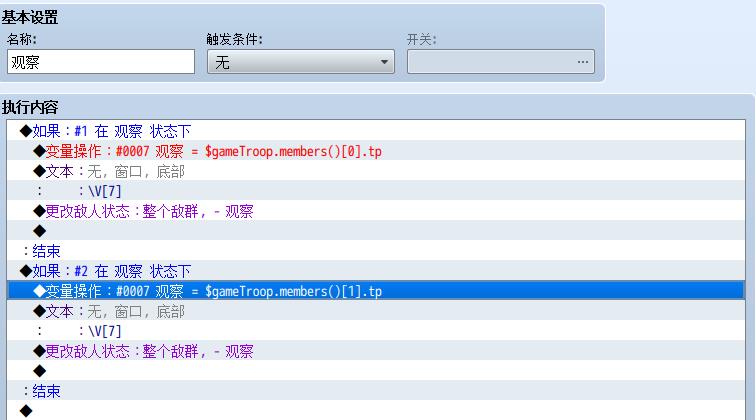Select the first 更改敌人状态 row
The height and width of the screenshot is (420, 756).
click(x=376, y=211)
